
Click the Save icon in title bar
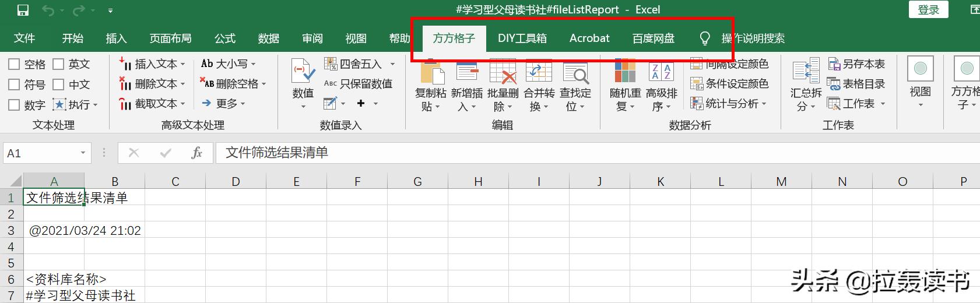coord(23,10)
